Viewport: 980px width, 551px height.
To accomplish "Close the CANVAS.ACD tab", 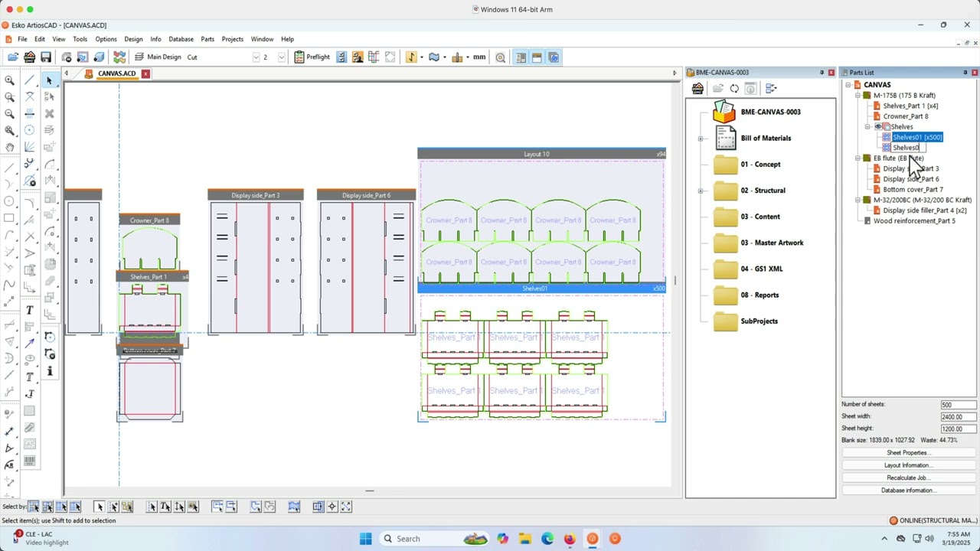I will coord(145,73).
